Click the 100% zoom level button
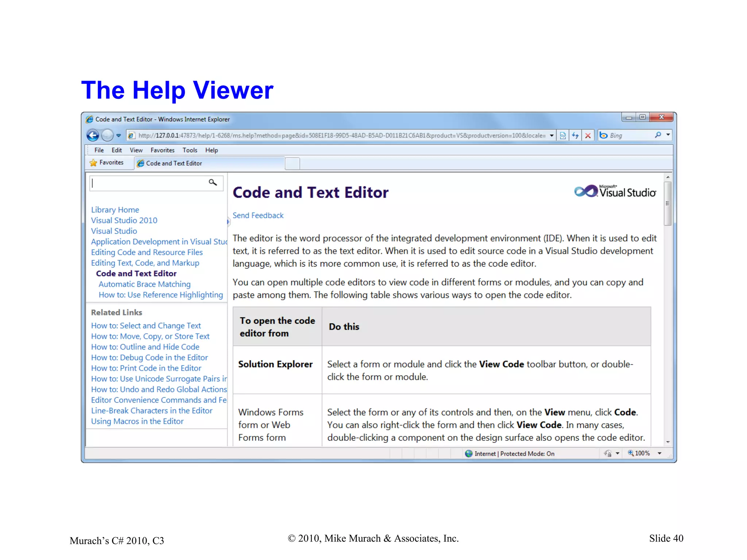This screenshot has width=747, height=560. [639, 453]
